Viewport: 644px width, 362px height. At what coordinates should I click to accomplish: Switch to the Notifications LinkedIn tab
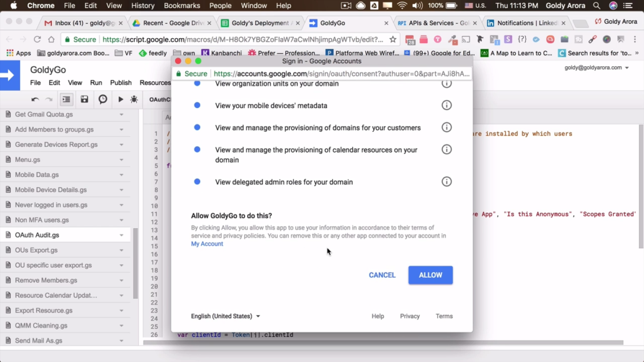point(526,23)
